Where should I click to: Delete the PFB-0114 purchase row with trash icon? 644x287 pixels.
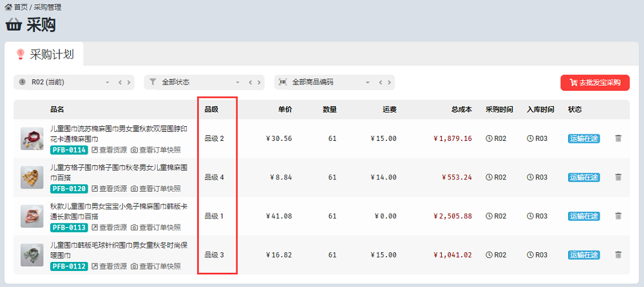click(x=618, y=138)
